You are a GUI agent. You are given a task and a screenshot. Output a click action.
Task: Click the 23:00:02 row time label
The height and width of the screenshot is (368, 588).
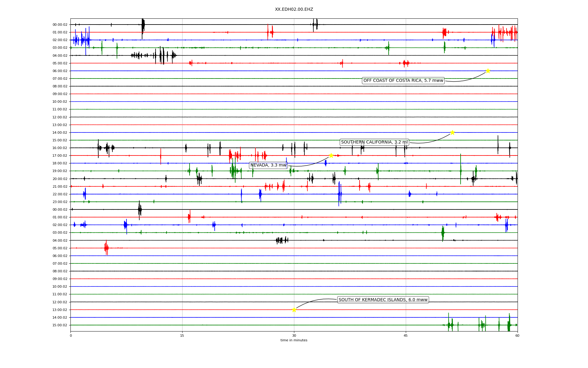(60, 202)
